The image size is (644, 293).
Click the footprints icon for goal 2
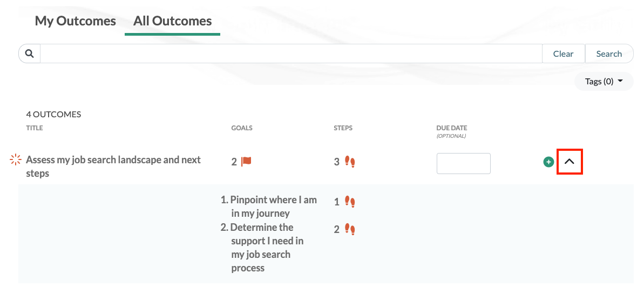click(350, 229)
